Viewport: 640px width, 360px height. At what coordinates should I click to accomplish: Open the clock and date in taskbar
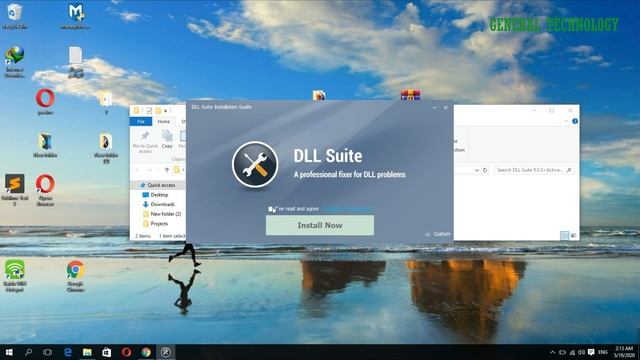[624, 352]
